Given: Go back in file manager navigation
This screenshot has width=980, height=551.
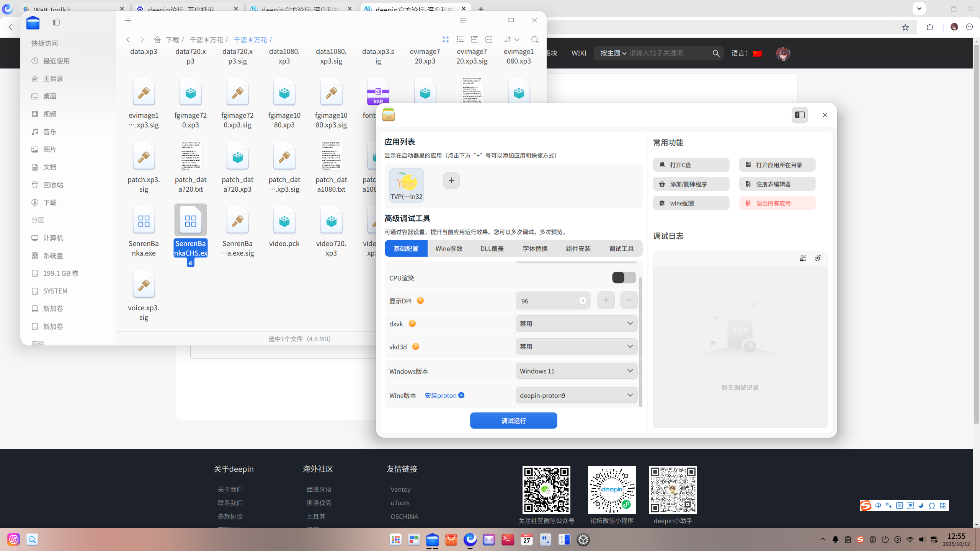Looking at the screenshot, I should pyautogui.click(x=128, y=39).
